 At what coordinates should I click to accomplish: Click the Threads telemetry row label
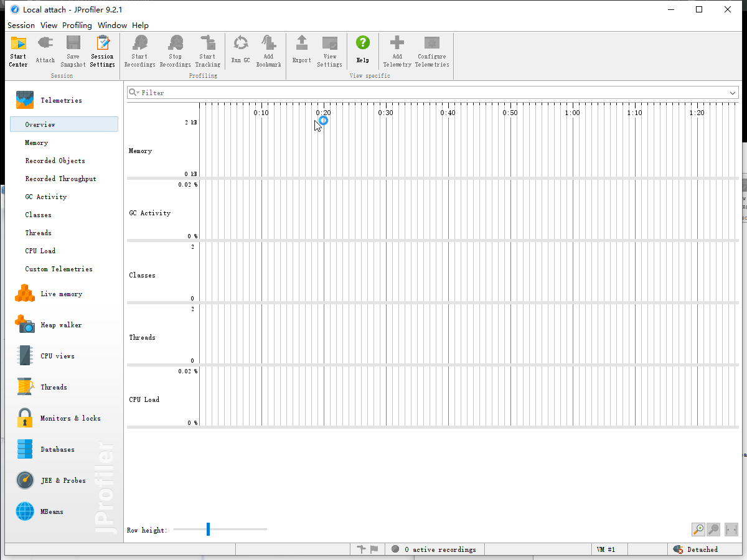pos(142,337)
